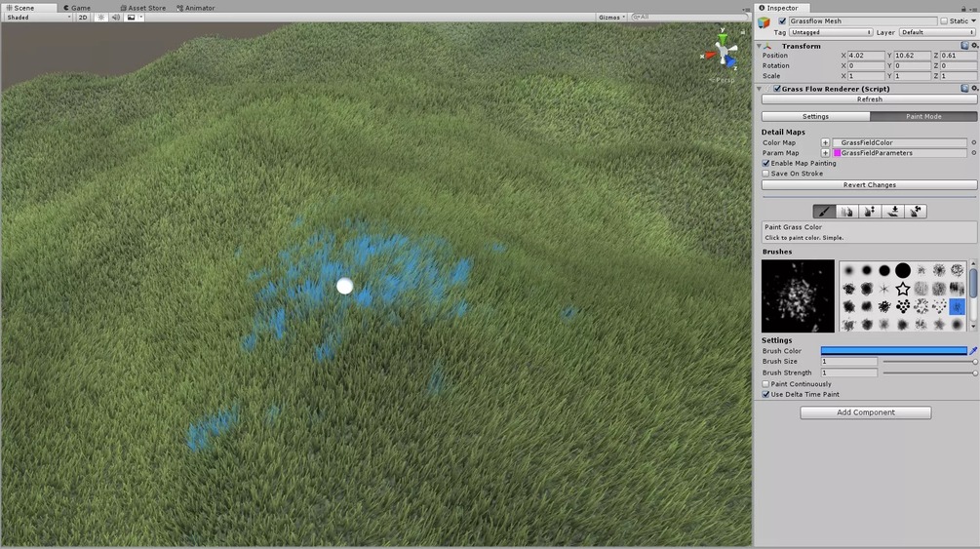The image size is (980, 549).
Task: Open the Gizmos dropdown
Action: point(611,18)
